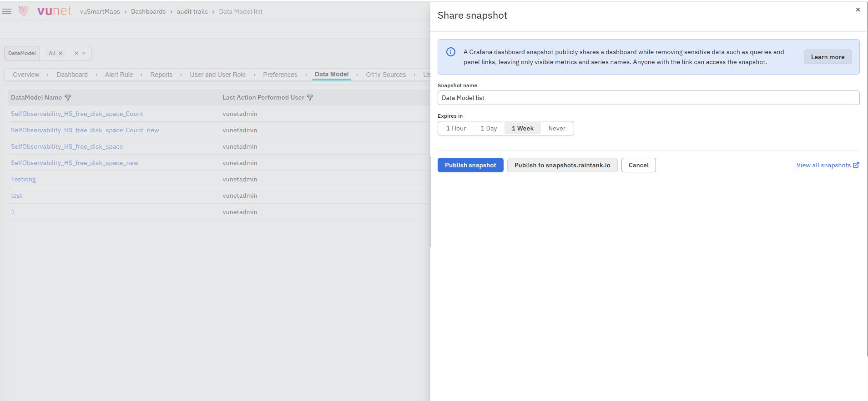Set expiry to 1 Week
868x401 pixels.
click(522, 128)
